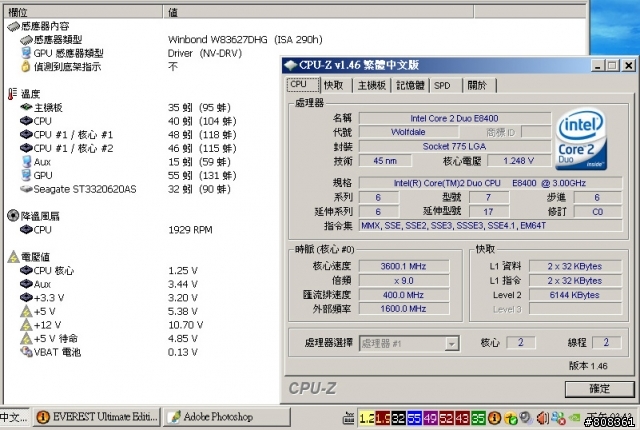Click the dark red 52 temperature tray icon
Screen dimensions: 640x430
[446, 418]
